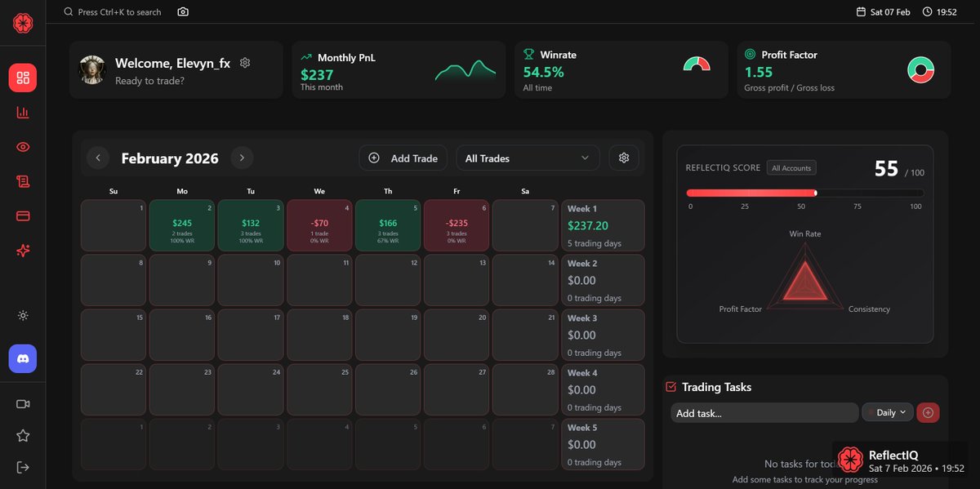Open the sparkle AI sidebar icon
Image resolution: width=980 pixels, height=489 pixels.
point(23,251)
